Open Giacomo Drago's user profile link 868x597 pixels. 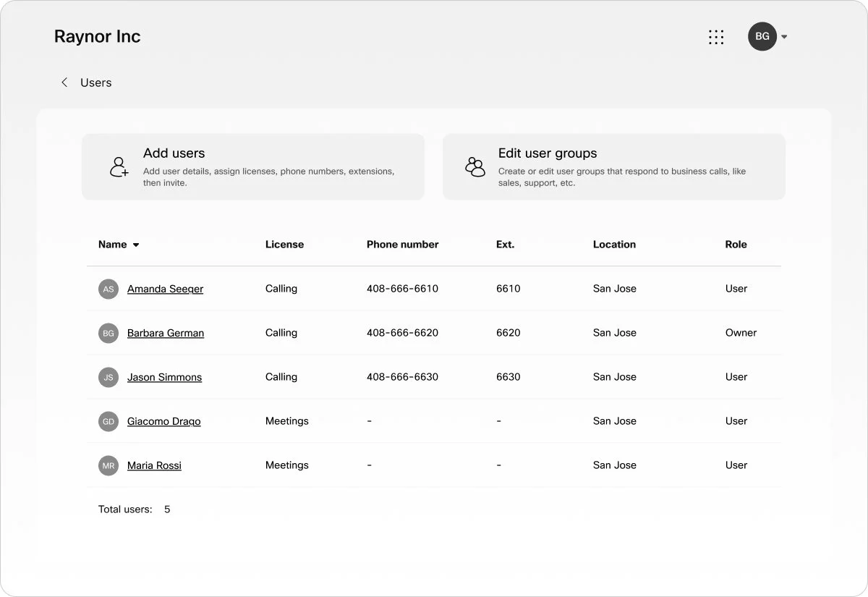coord(164,421)
